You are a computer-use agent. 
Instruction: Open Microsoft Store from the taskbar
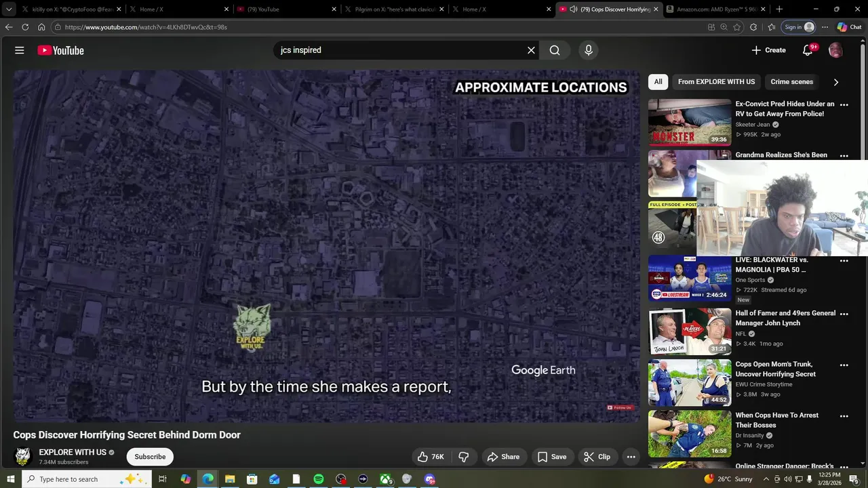(252, 479)
